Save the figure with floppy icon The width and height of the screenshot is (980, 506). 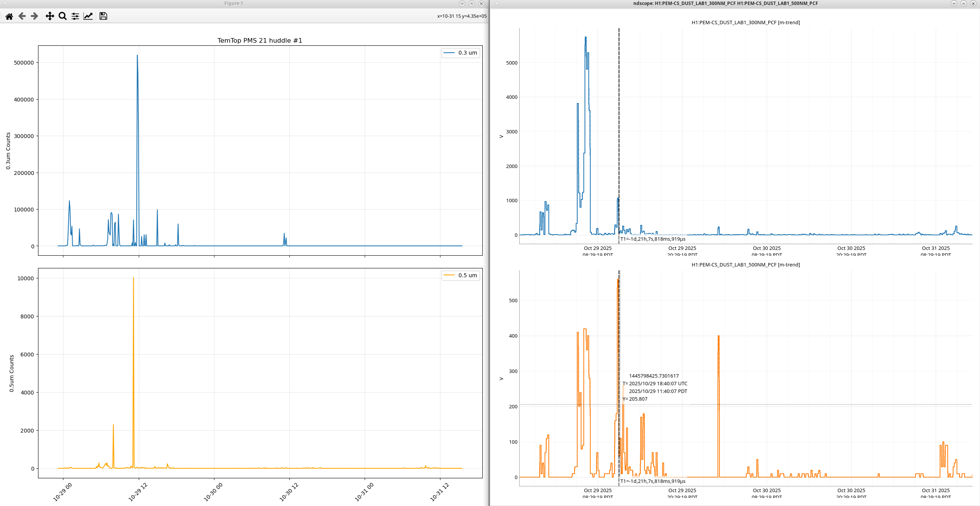103,16
